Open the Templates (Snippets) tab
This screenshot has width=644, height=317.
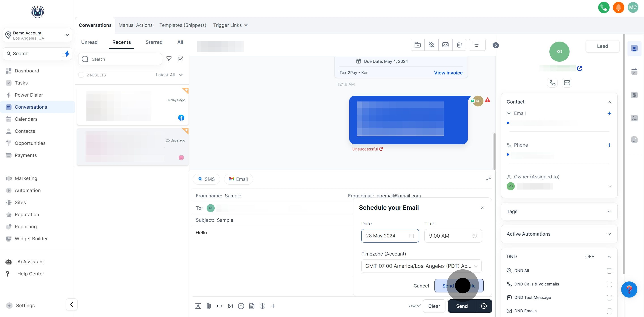pos(183,25)
